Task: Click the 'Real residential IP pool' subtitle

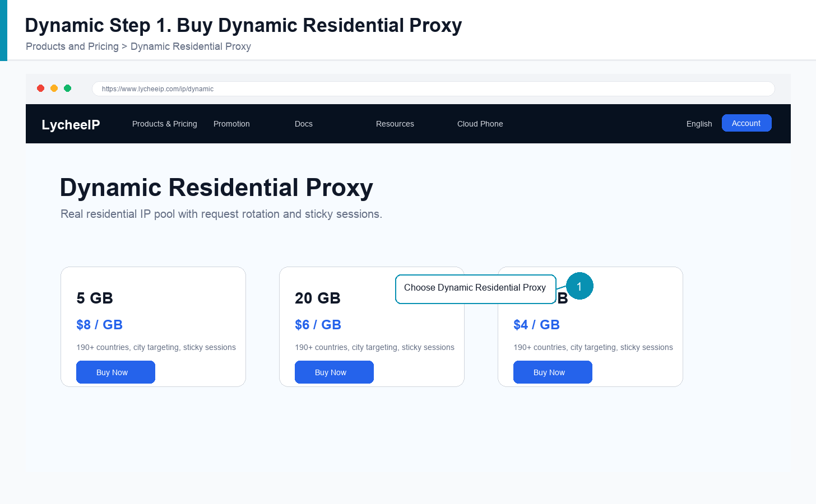Action: 221,214
